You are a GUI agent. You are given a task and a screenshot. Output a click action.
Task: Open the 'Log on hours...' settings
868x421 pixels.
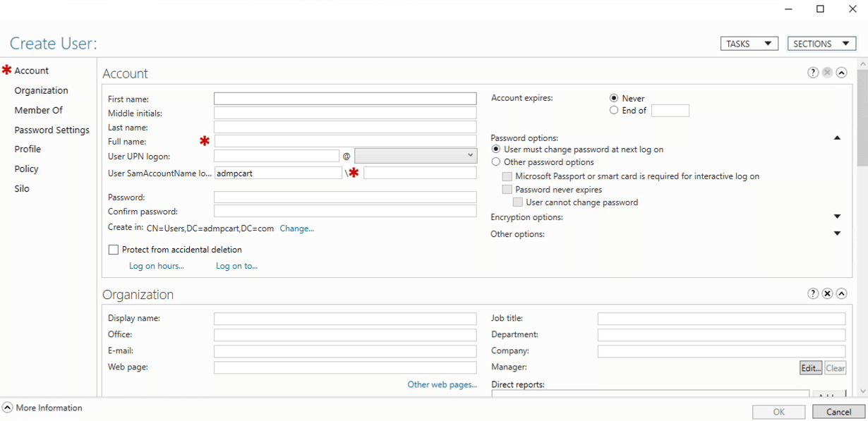click(156, 265)
